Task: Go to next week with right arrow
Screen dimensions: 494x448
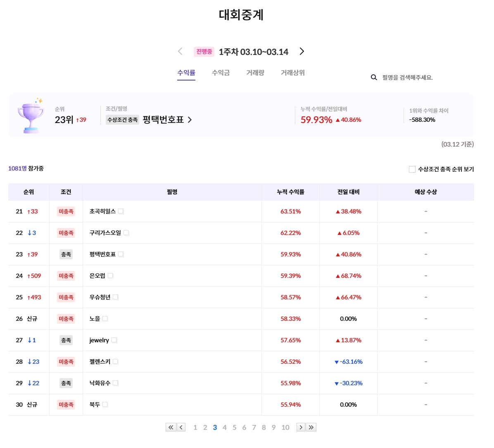Action: pyautogui.click(x=302, y=51)
